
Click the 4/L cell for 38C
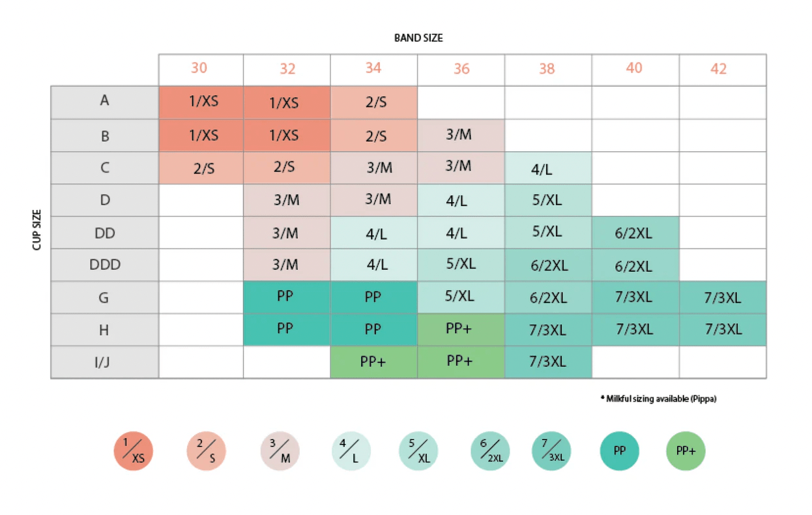(x=547, y=169)
